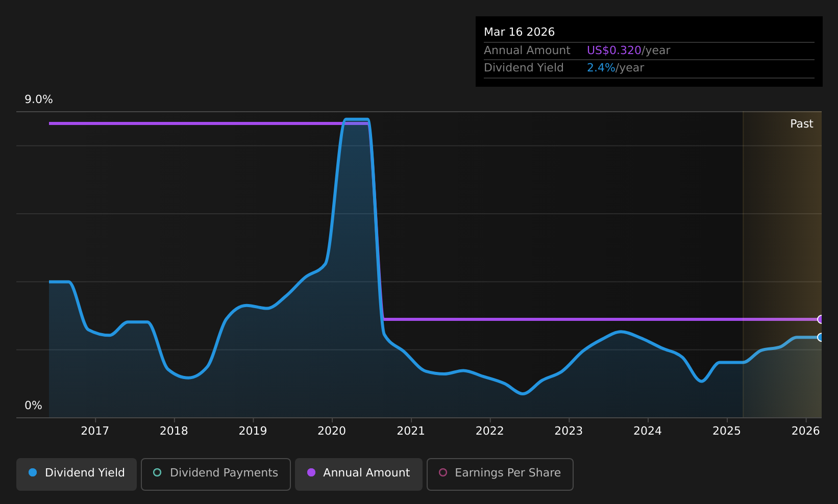The image size is (838, 504).
Task: Click the 9.0% y-axis label
Action: pyautogui.click(x=39, y=99)
